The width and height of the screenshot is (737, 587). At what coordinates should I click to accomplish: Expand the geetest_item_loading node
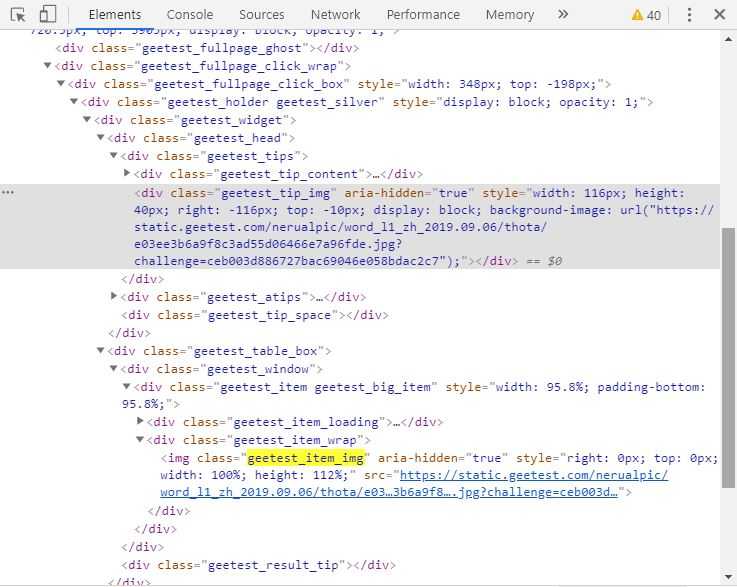point(140,421)
